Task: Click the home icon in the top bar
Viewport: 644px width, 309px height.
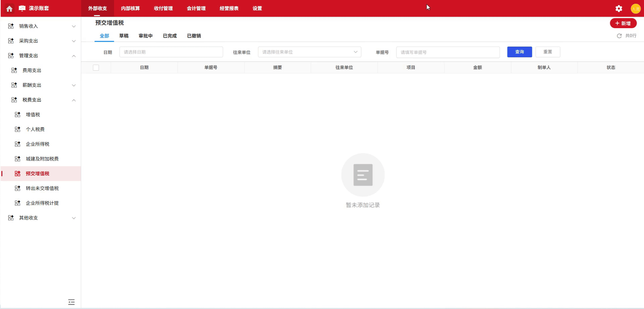Action: pyautogui.click(x=9, y=8)
